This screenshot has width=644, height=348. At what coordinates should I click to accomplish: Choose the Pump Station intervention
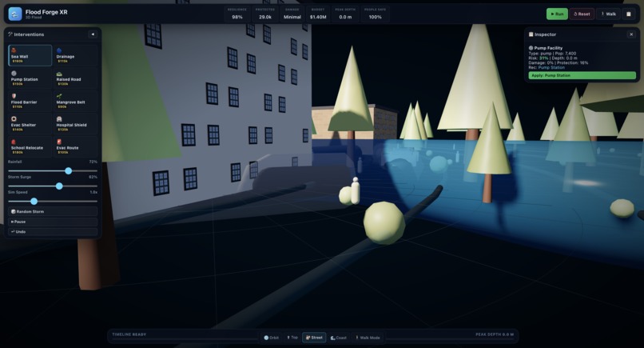(30, 78)
